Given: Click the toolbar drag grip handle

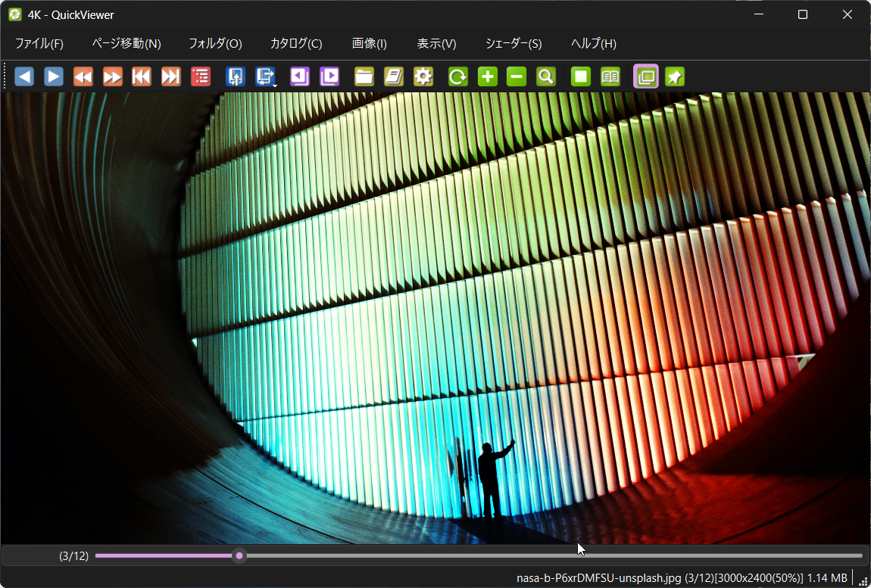Looking at the screenshot, I should click(x=5, y=76).
